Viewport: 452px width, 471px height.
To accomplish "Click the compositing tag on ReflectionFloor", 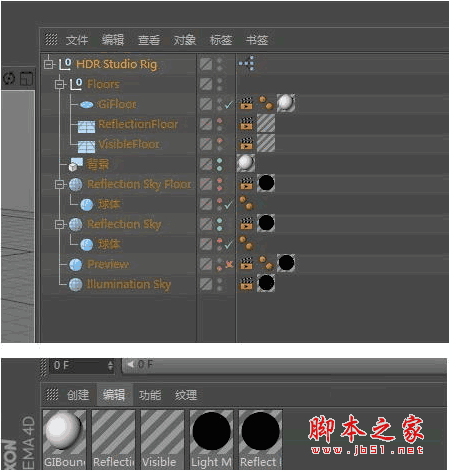I will coord(247,124).
